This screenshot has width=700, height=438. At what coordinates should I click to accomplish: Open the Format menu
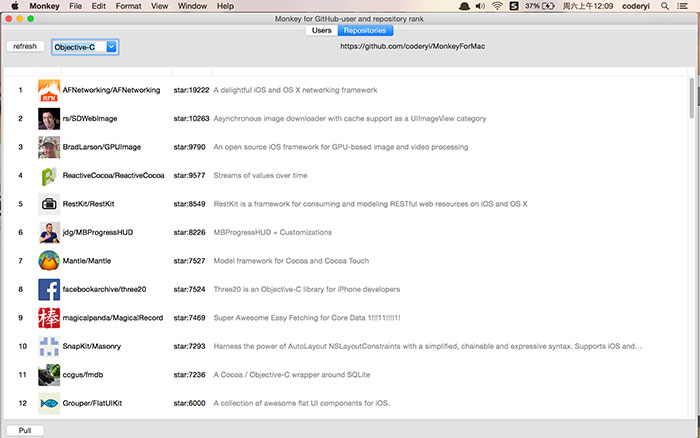click(128, 6)
